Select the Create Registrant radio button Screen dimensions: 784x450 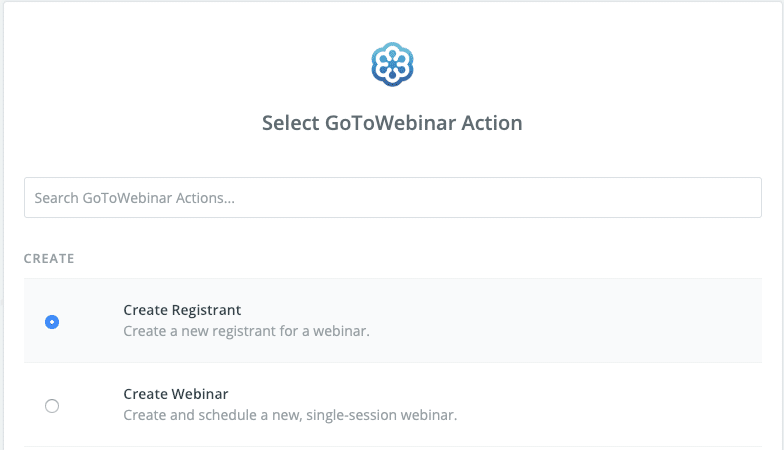pos(52,322)
